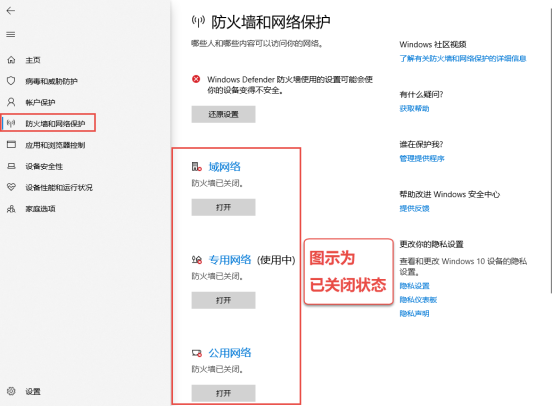Click the person icon for 帐户保护
The image size is (553, 407).
point(11,102)
